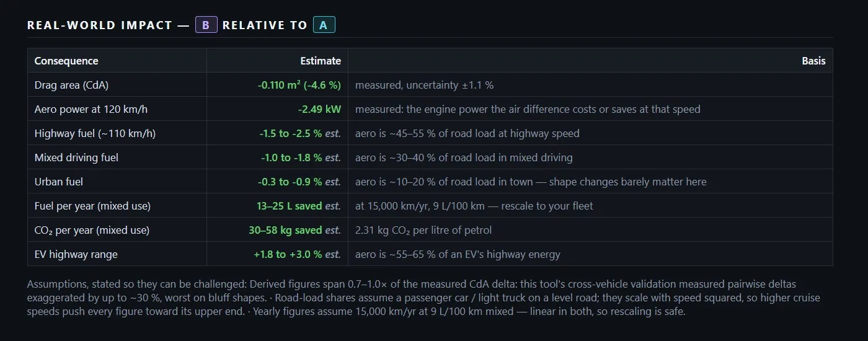
Task: Click the Assumptions footnote paragraph
Action: (x=424, y=298)
